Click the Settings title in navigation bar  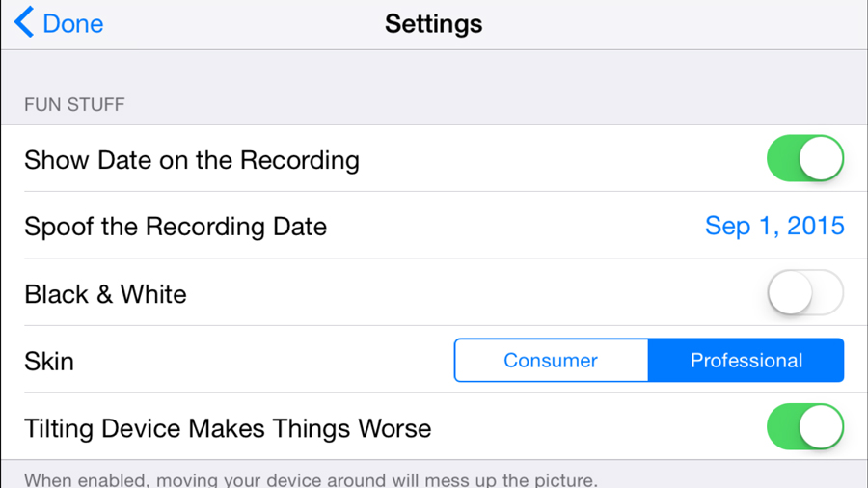coord(433,23)
